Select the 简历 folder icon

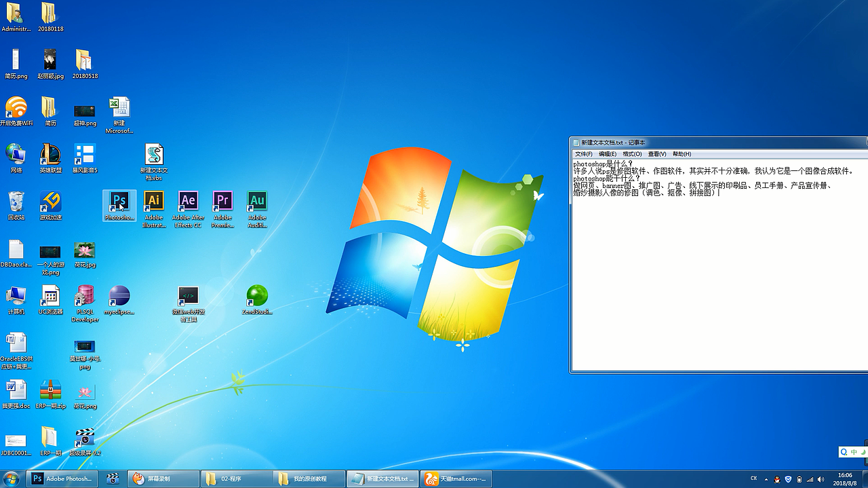tap(50, 111)
